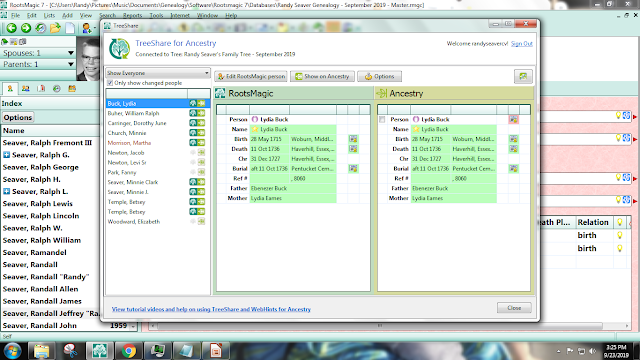Click the lightbulb icon in Relation header row
The width and height of the screenshot is (640, 360).
coord(620,222)
